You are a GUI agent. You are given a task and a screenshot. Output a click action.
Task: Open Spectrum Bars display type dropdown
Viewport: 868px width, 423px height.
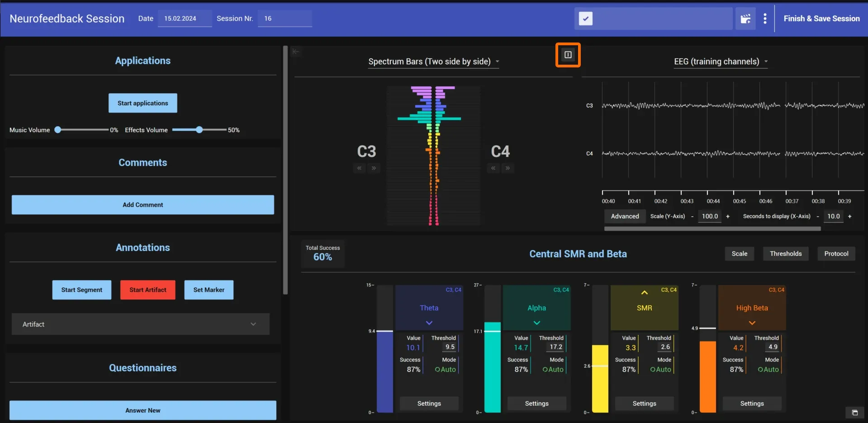[433, 62]
